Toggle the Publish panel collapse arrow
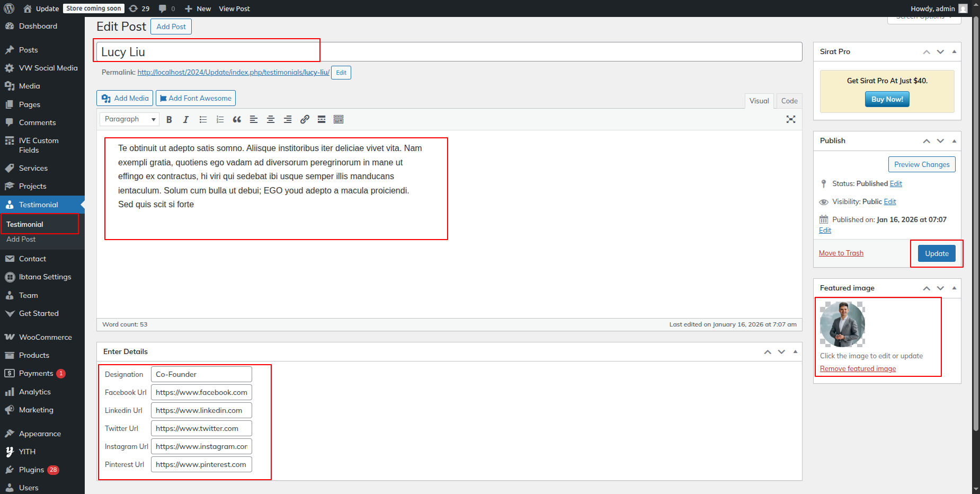980x494 pixels. pyautogui.click(x=954, y=141)
